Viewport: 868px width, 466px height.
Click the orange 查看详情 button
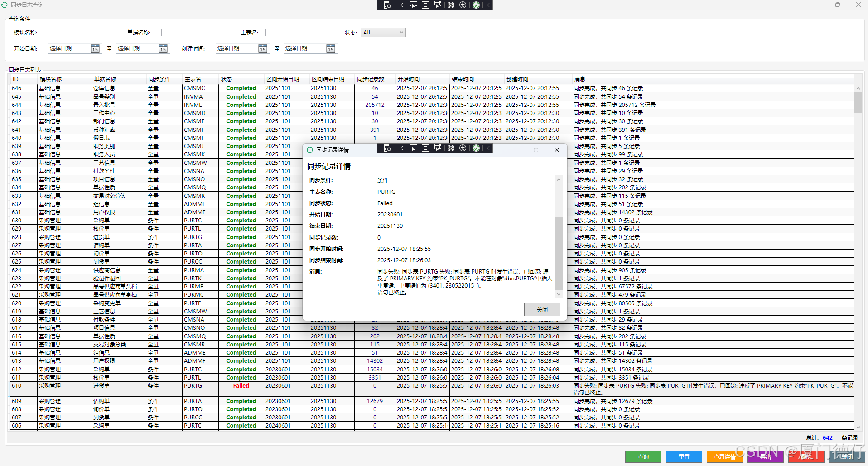tap(725, 456)
